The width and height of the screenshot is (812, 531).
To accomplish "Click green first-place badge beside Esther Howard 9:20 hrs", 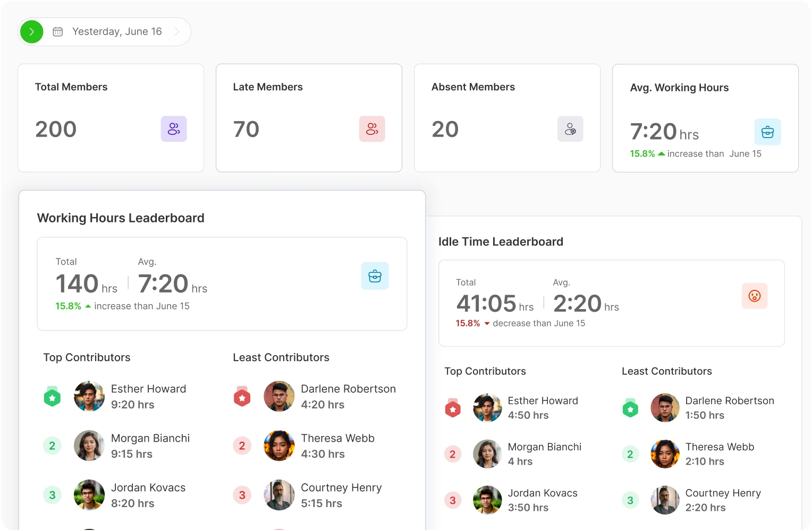I will pos(52,396).
